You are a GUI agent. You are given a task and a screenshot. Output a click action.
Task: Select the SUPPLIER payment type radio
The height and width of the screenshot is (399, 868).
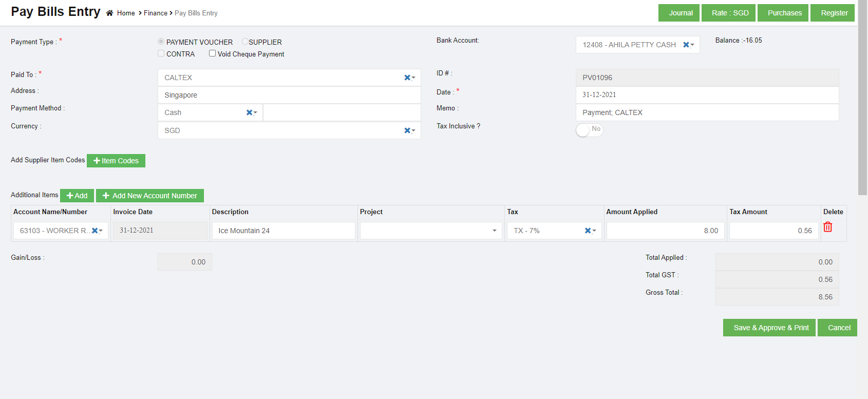point(245,42)
